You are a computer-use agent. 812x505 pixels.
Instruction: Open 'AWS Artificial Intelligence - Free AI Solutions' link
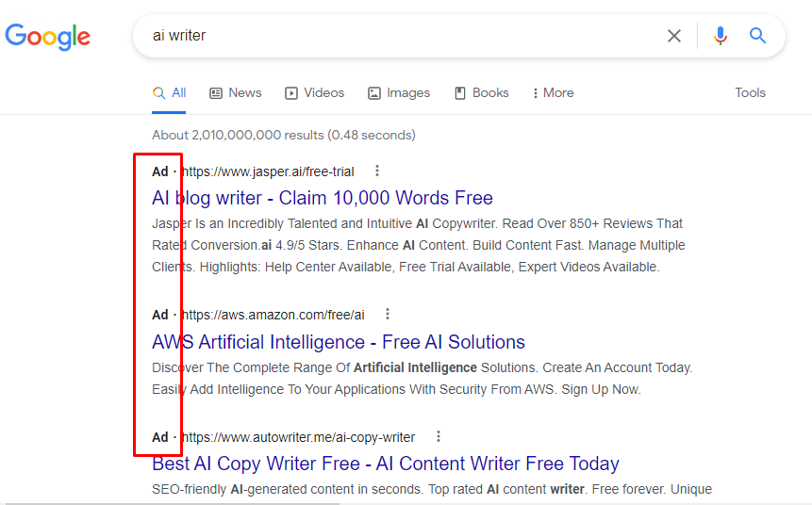[x=339, y=342]
